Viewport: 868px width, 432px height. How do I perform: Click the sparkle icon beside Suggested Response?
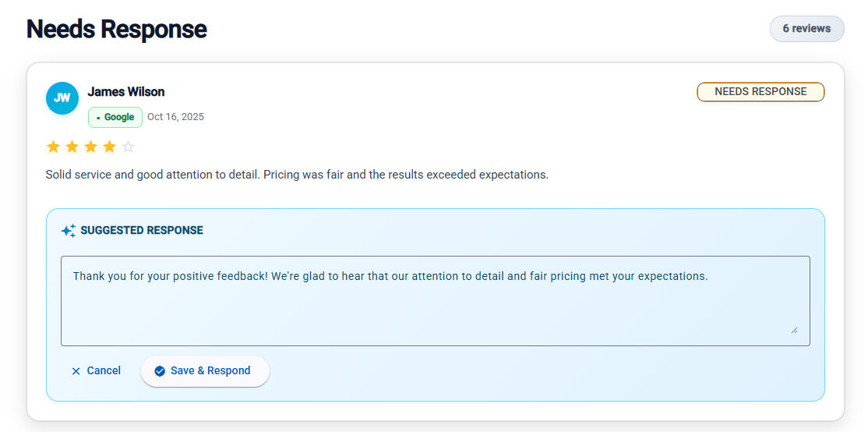(x=69, y=231)
